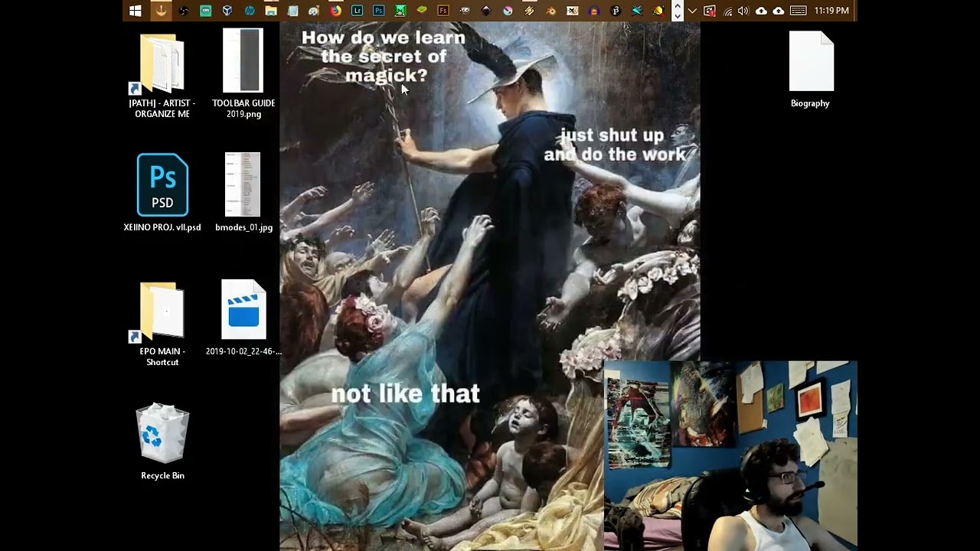Launch VirtualBox from the taskbar
Viewport: 980px width, 551px height.
pyautogui.click(x=227, y=11)
